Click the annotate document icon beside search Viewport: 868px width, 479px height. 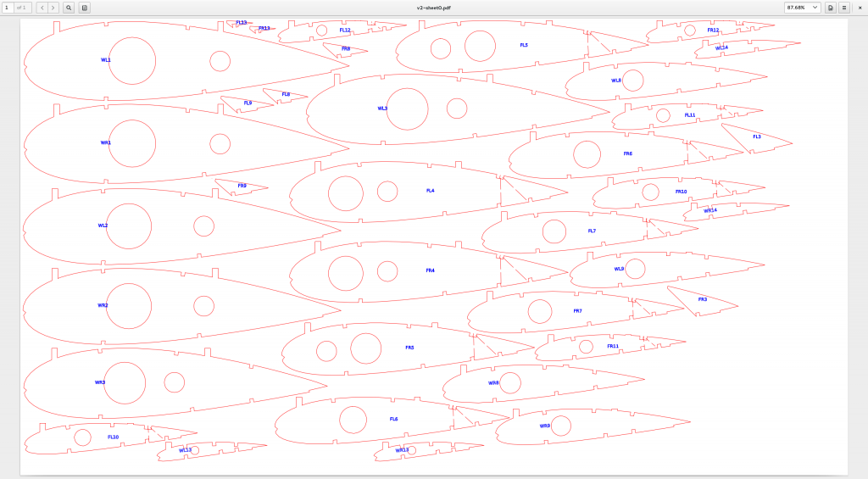point(85,8)
